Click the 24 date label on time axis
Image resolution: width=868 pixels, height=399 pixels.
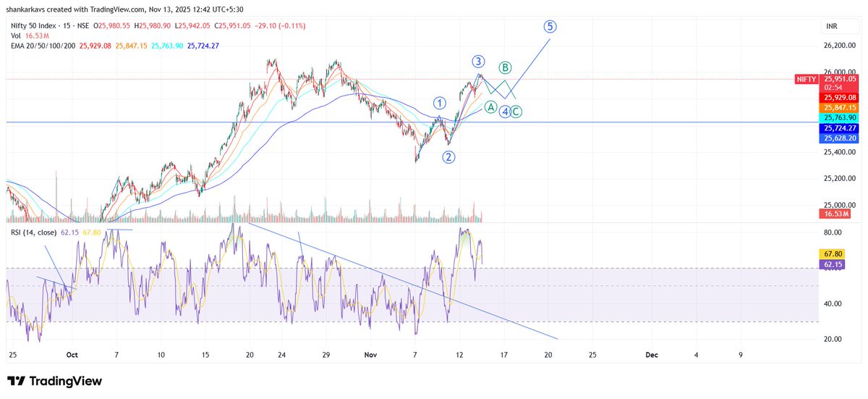click(282, 356)
